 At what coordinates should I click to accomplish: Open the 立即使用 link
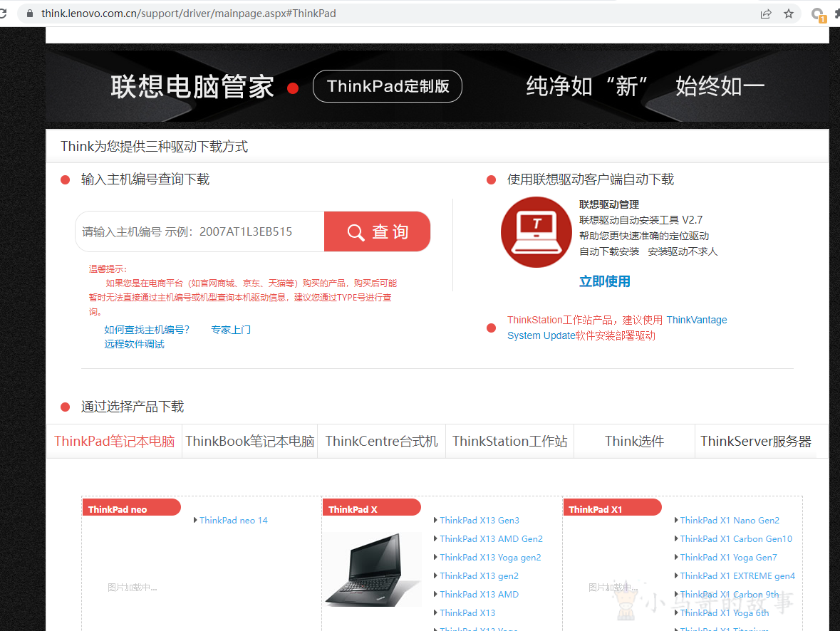tap(605, 281)
